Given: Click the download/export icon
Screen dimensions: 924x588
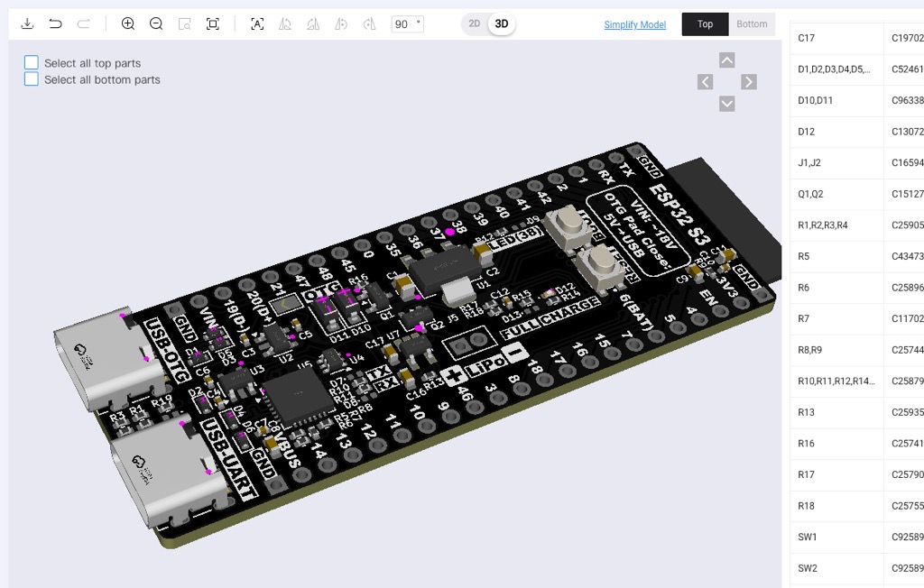Looking at the screenshot, I should pyautogui.click(x=27, y=24).
